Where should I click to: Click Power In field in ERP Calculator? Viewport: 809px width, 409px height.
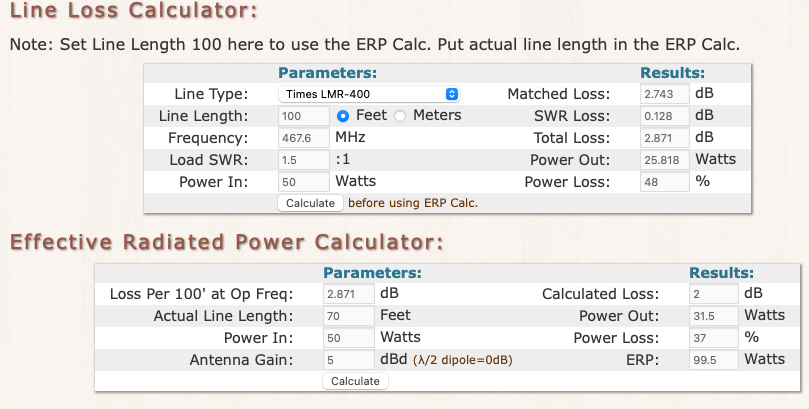point(347,338)
